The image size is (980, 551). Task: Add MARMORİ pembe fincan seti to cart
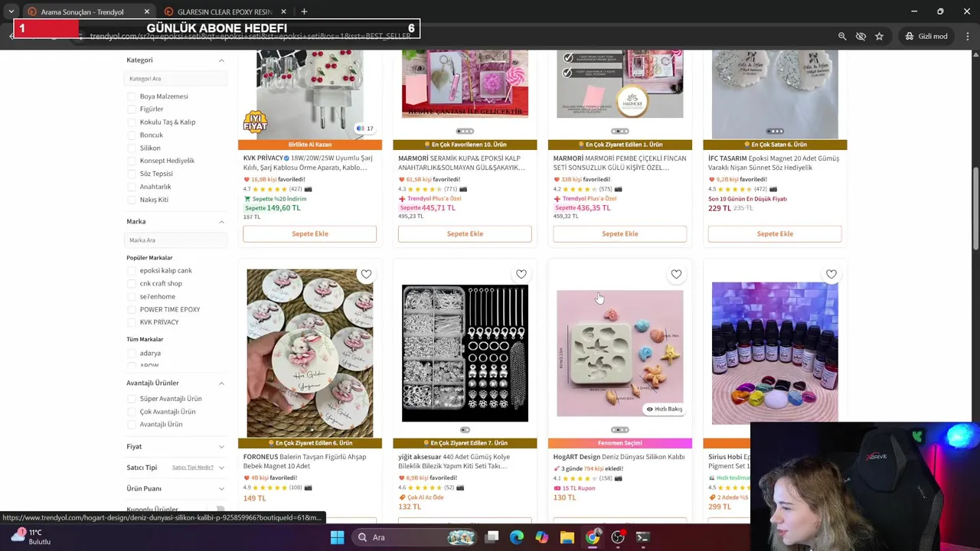620,233
